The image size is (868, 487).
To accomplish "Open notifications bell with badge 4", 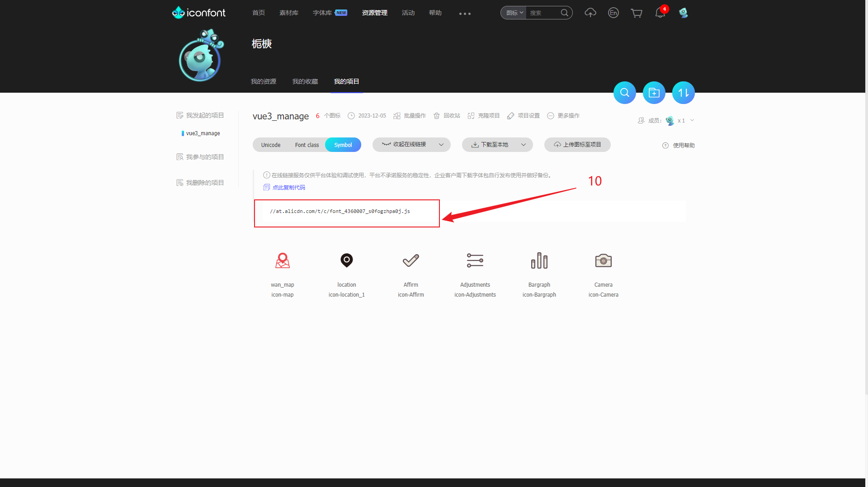I will (x=660, y=13).
